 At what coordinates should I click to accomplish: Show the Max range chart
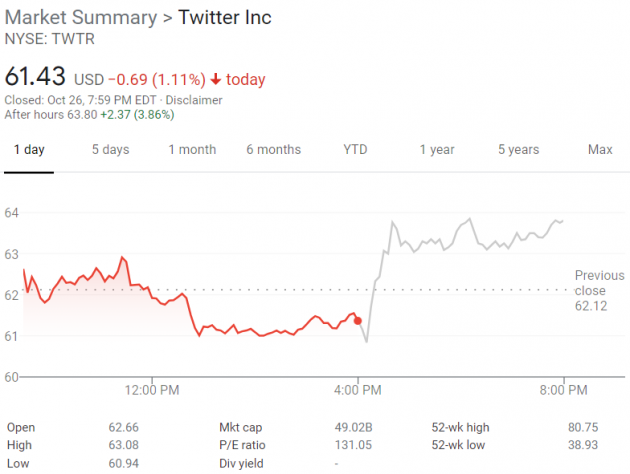click(600, 149)
